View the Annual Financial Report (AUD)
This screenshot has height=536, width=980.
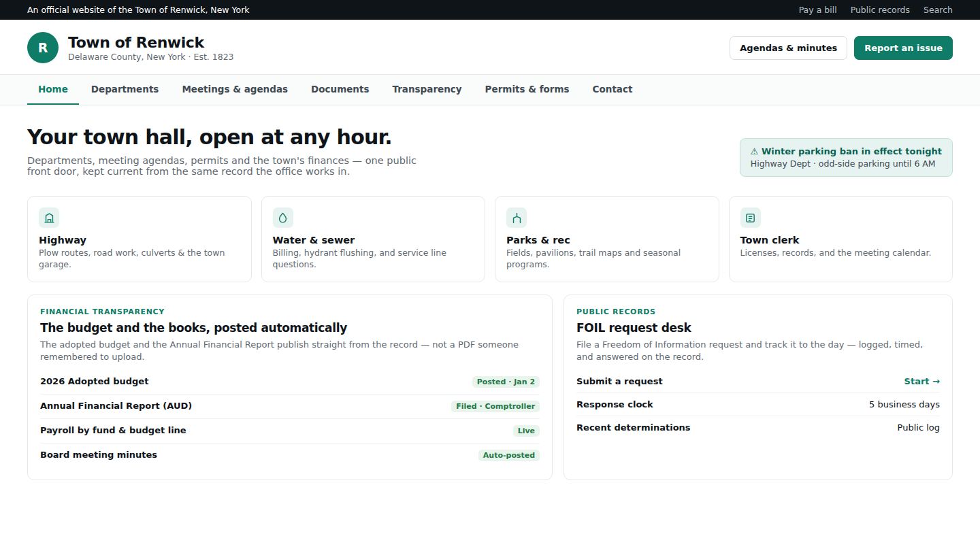point(290,406)
